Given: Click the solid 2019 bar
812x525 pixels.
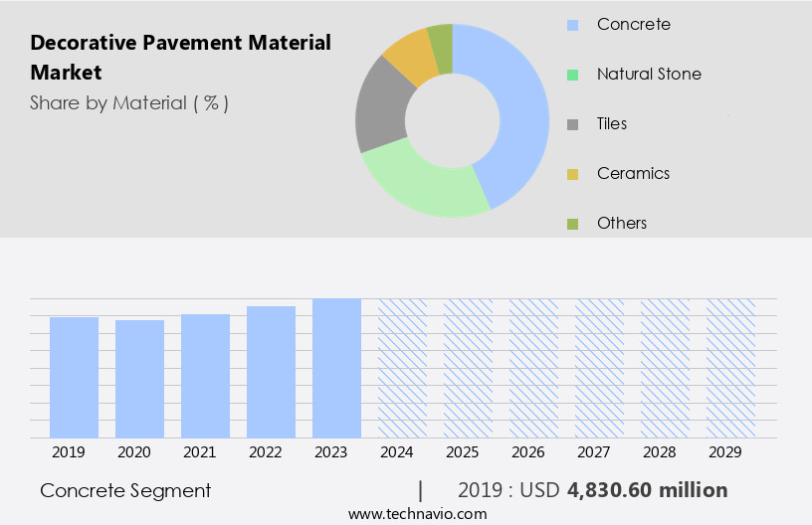Looking at the screenshot, I should coord(75,377).
